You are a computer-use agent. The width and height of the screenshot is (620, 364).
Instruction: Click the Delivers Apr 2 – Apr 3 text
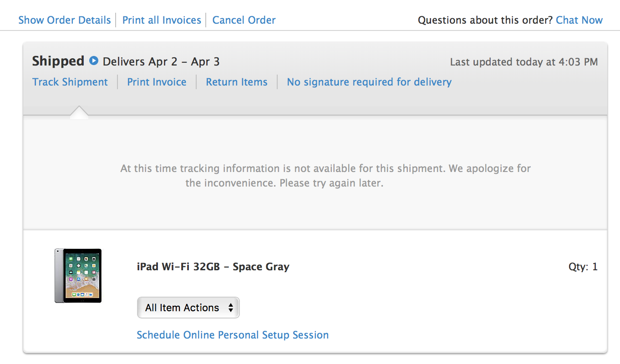161,62
